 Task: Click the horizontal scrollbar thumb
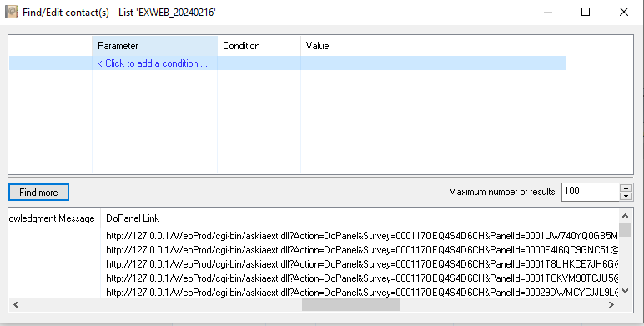[350, 304]
